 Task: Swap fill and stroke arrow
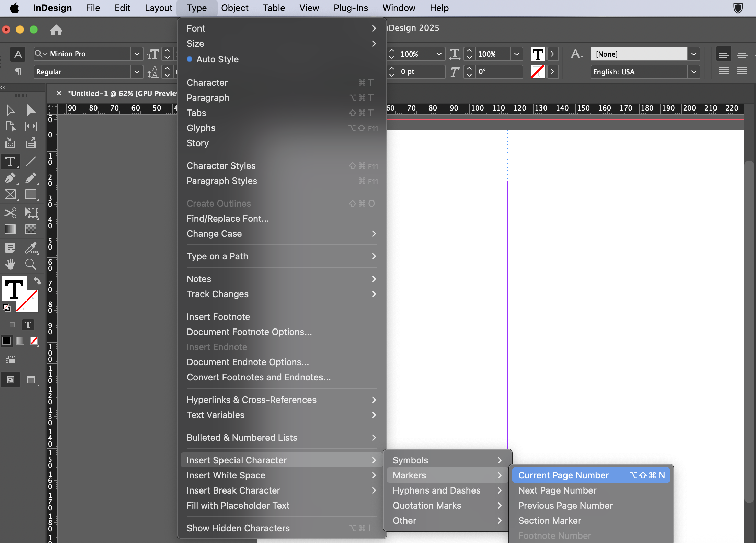tap(37, 281)
